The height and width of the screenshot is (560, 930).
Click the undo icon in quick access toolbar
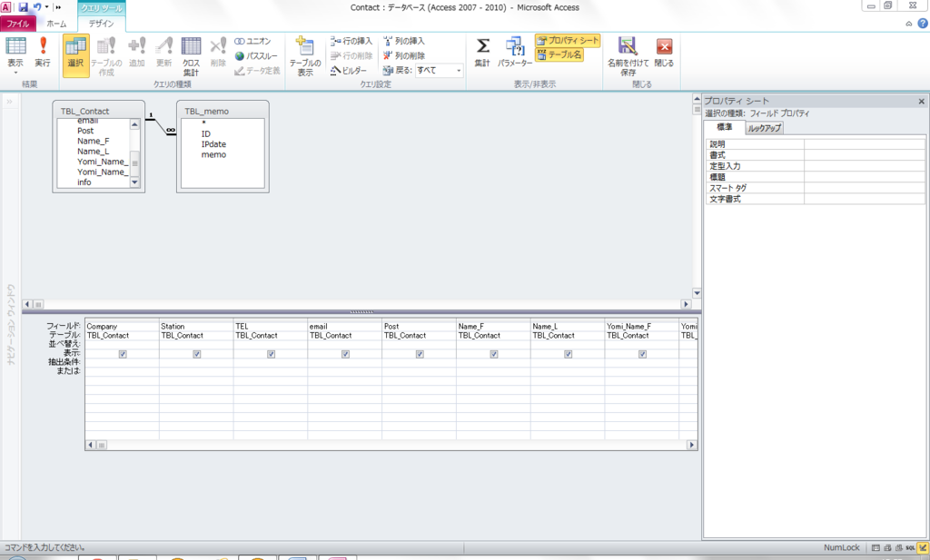36,7
